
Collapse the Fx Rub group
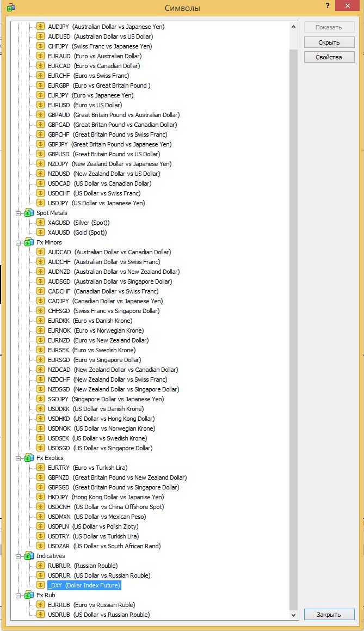pos(18,596)
